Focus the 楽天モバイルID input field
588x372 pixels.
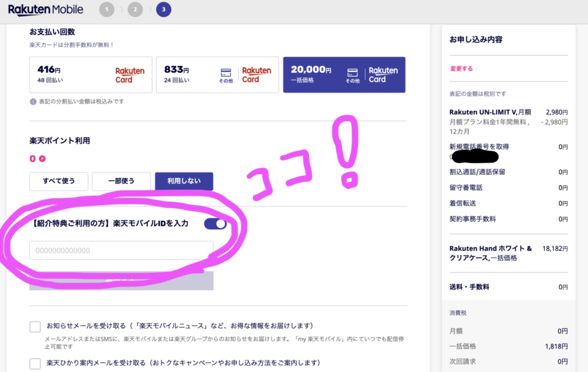pyautogui.click(x=122, y=250)
